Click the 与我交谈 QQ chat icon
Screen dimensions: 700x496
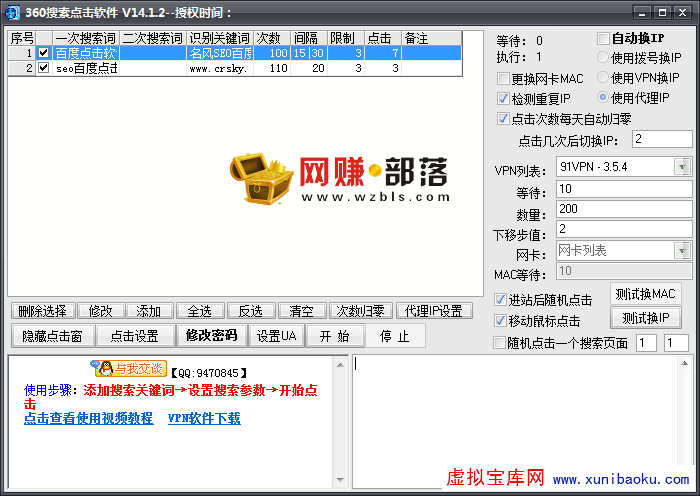coord(128,369)
